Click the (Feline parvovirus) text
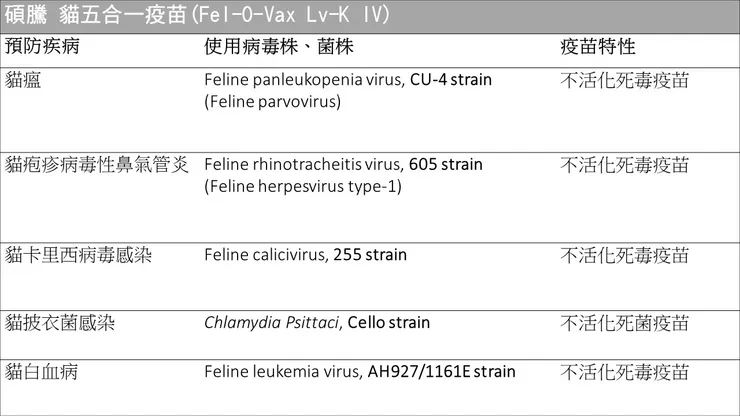The height and width of the screenshot is (416, 740). click(x=272, y=101)
